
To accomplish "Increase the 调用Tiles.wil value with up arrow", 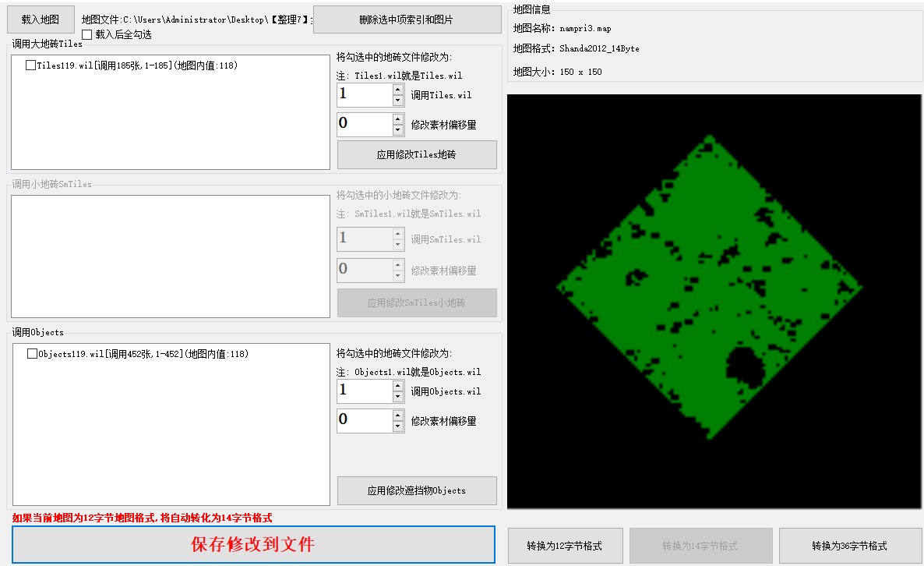I will [x=398, y=90].
